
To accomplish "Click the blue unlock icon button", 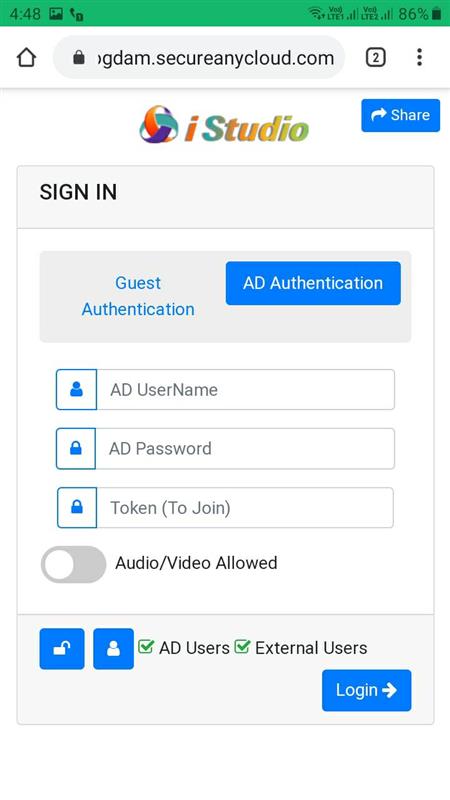I will [x=62, y=648].
